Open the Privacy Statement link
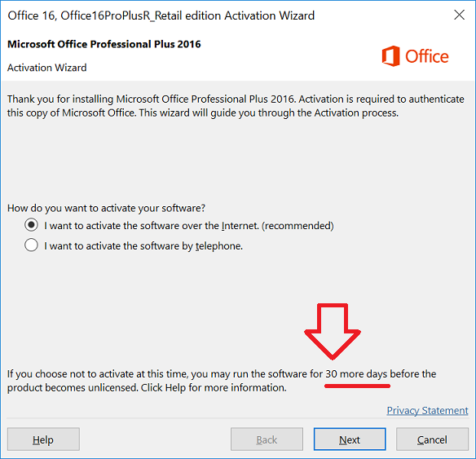This screenshot has width=476, height=459. click(427, 410)
